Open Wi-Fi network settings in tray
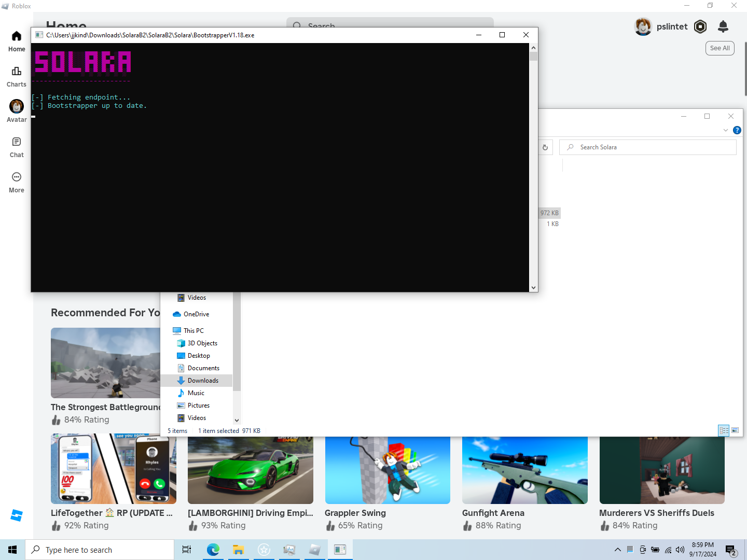The width and height of the screenshot is (747, 560). pyautogui.click(x=668, y=550)
